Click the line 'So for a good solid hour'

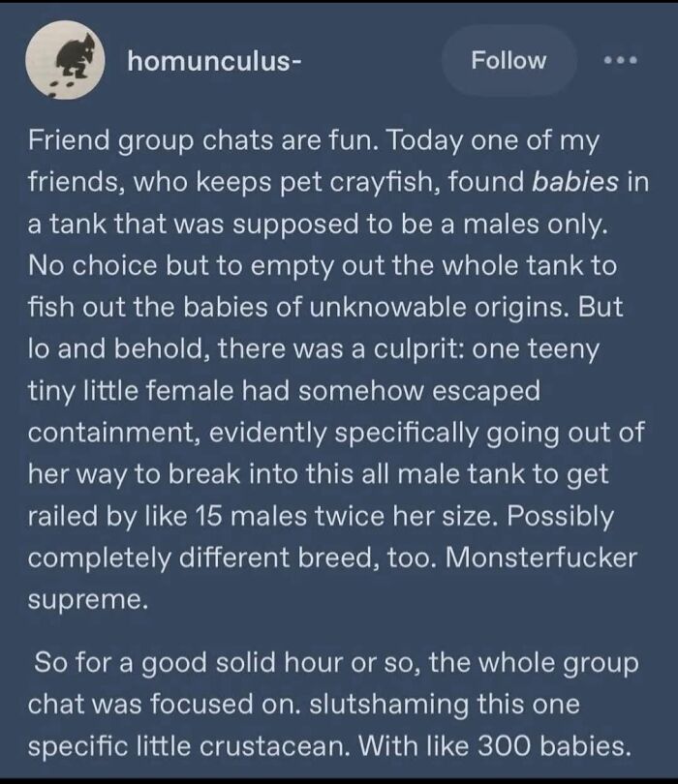(x=336, y=664)
